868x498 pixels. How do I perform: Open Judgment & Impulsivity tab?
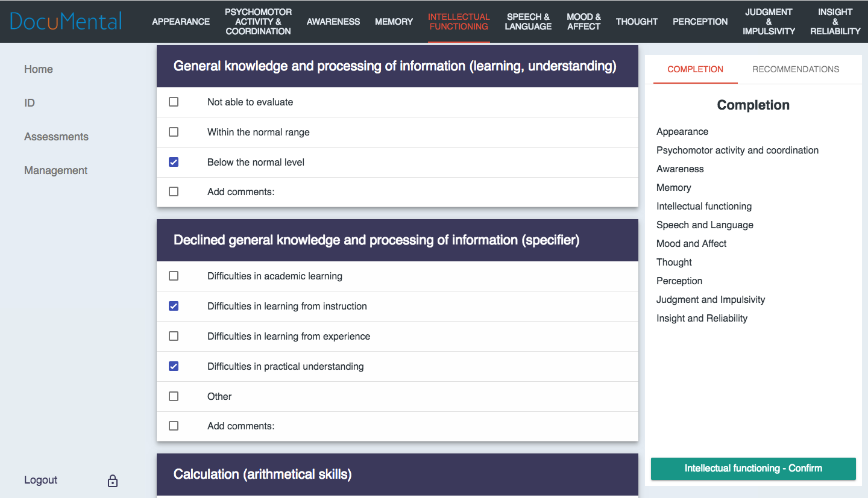click(x=769, y=22)
